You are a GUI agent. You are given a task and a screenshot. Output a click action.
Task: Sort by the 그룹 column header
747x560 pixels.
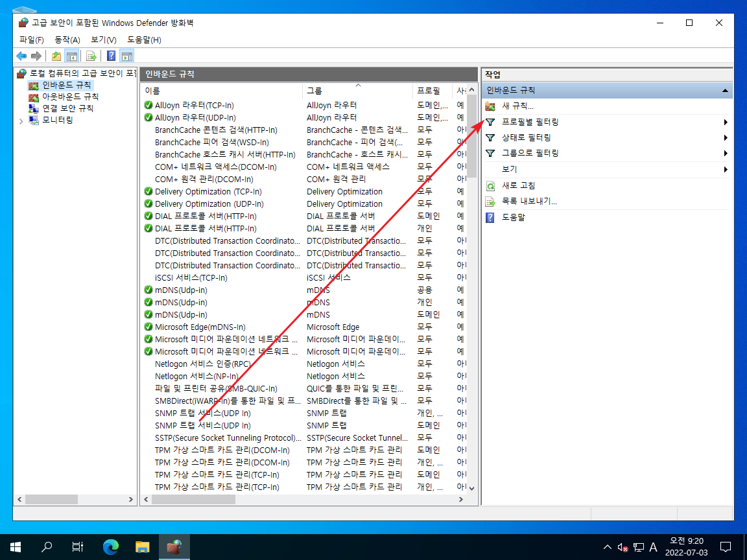357,91
